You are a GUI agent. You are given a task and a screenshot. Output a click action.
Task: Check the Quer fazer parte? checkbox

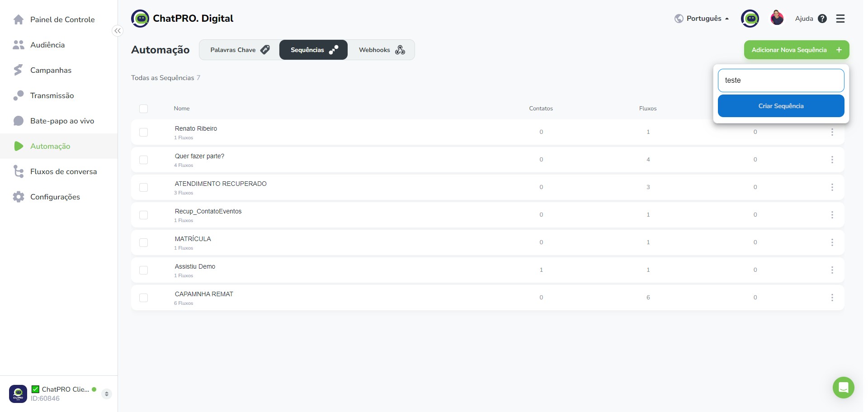[144, 160]
